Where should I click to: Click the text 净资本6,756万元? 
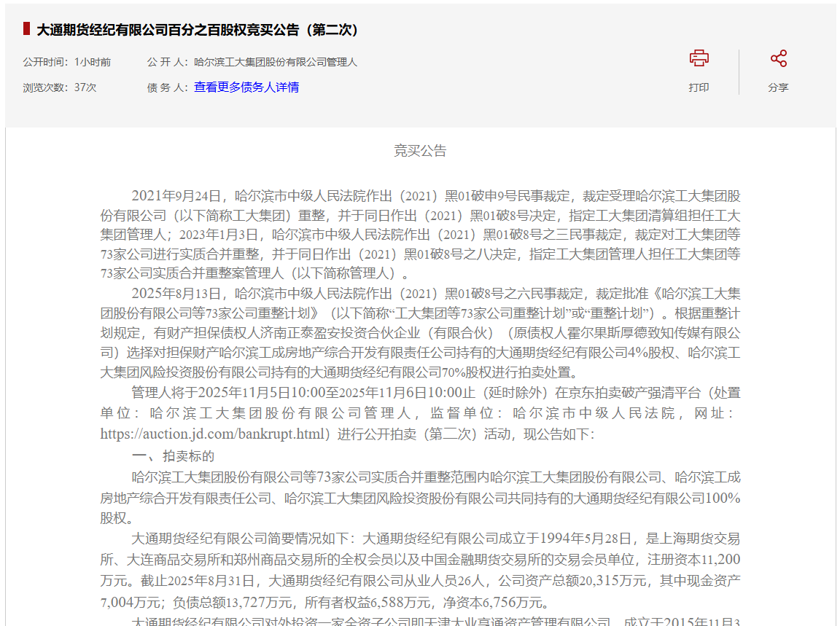pyautogui.click(x=493, y=603)
